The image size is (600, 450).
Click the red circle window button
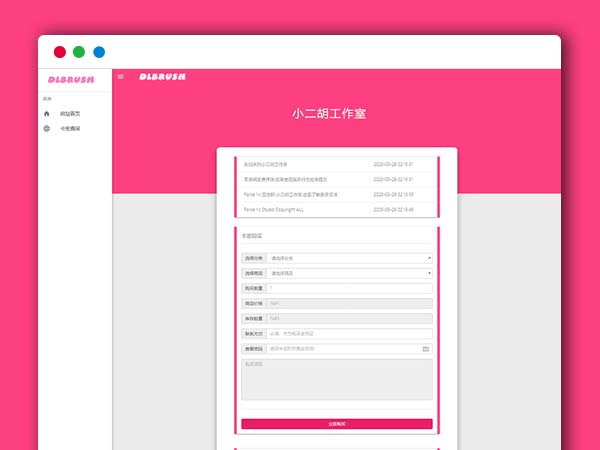click(x=60, y=52)
